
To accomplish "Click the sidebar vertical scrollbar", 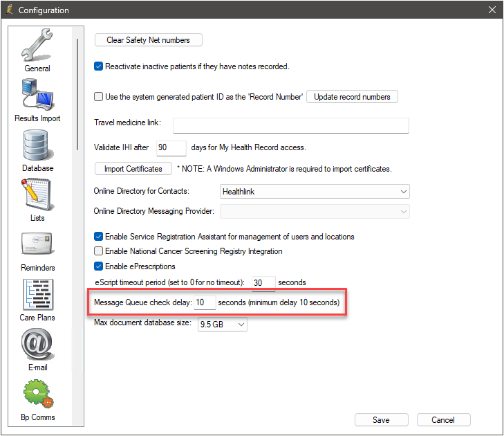I will tap(77, 94).
